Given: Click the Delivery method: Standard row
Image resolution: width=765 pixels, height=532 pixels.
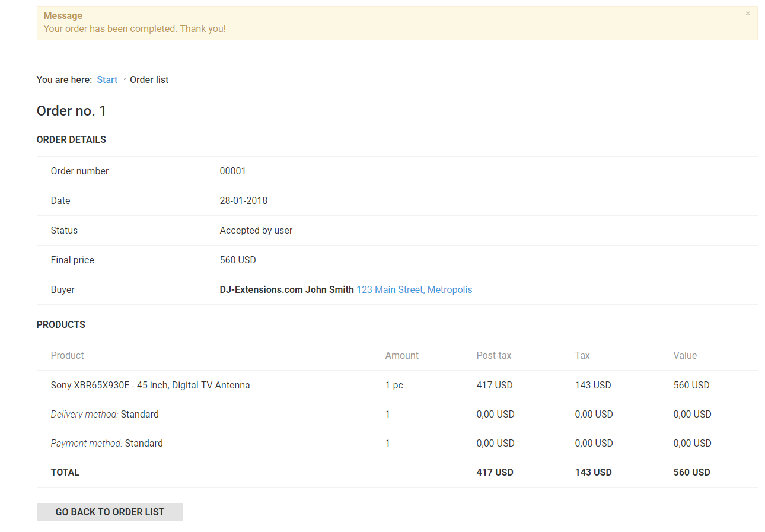Looking at the screenshot, I should [397, 414].
